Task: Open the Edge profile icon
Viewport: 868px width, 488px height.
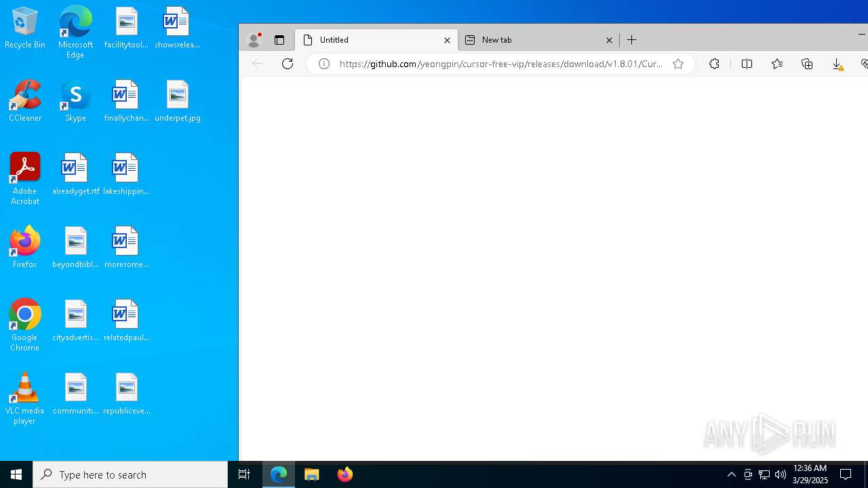Action: pyautogui.click(x=254, y=40)
